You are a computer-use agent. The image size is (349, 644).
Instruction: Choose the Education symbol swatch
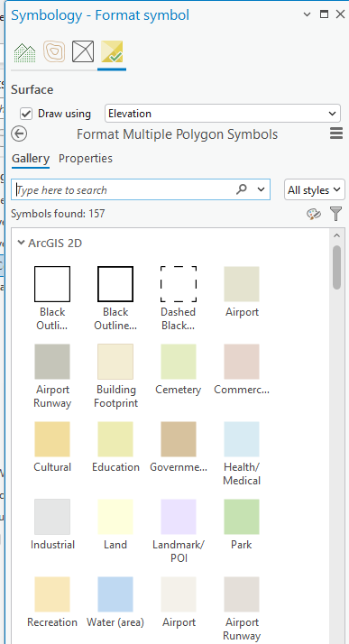(x=115, y=439)
